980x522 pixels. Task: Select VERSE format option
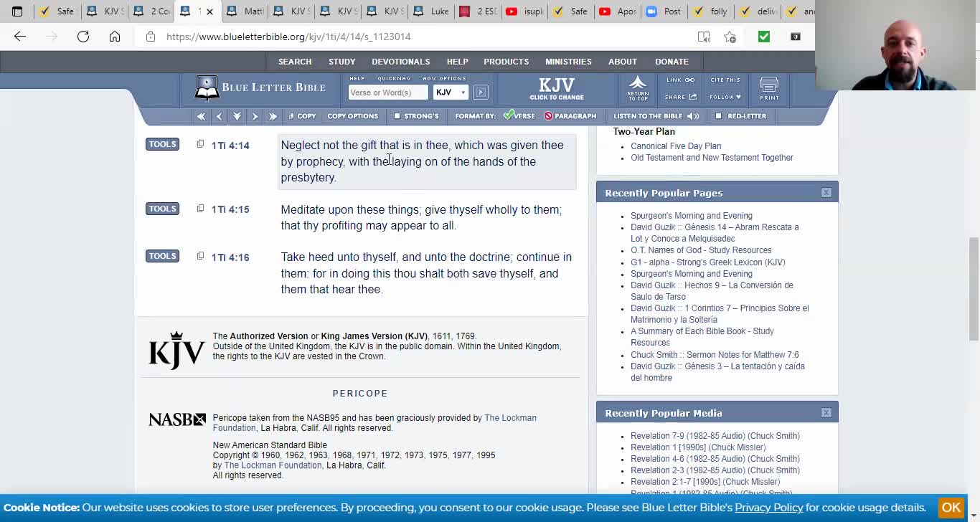[519, 116]
